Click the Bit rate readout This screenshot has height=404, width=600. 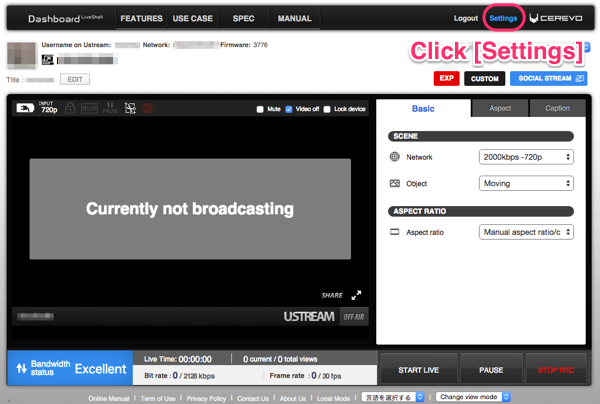pyautogui.click(x=179, y=376)
